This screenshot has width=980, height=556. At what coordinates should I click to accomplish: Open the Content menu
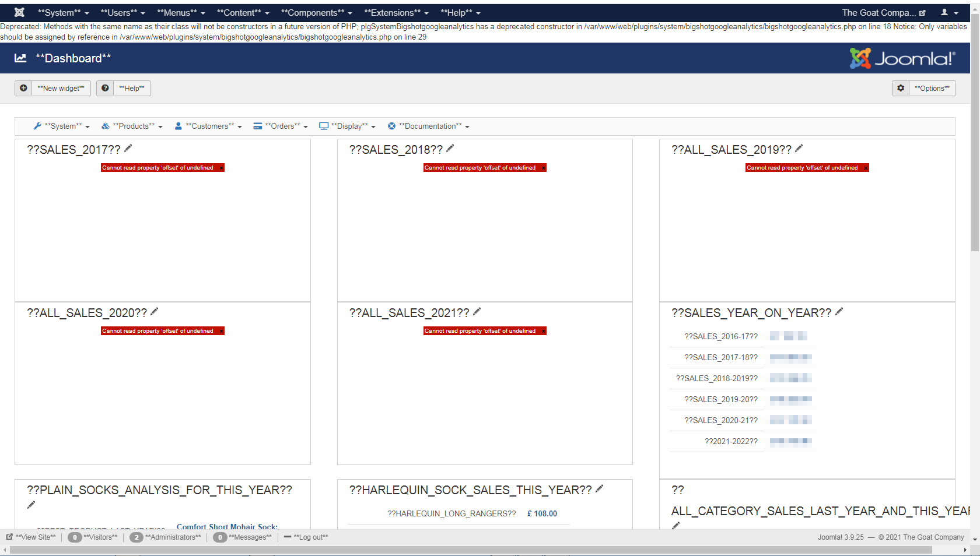point(243,13)
